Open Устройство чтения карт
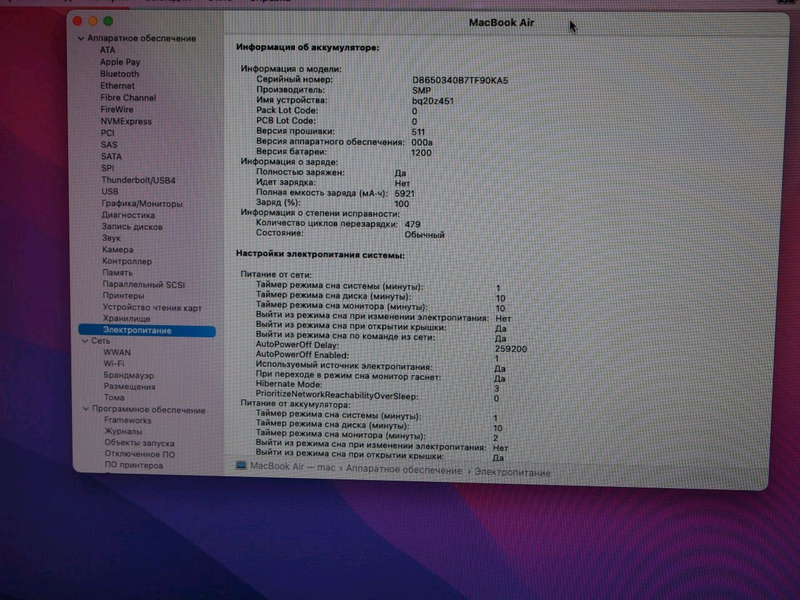The height and width of the screenshot is (600, 800). (153, 307)
